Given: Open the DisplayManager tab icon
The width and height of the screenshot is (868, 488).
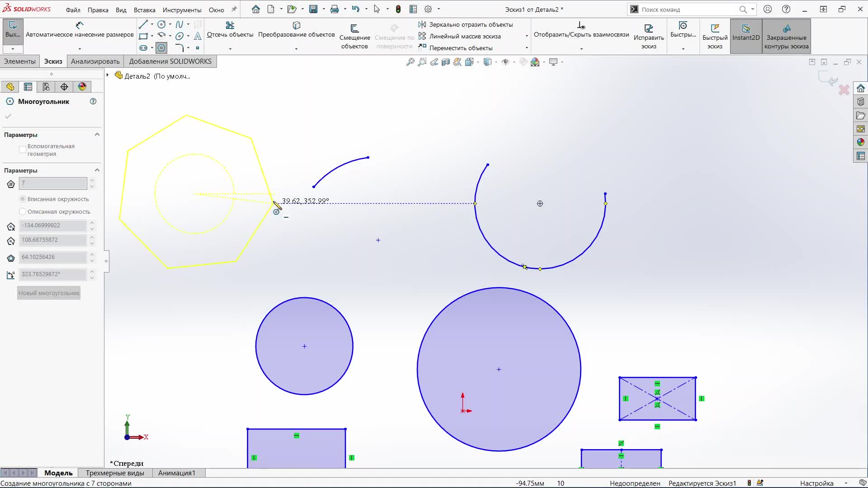Looking at the screenshot, I should (x=82, y=87).
